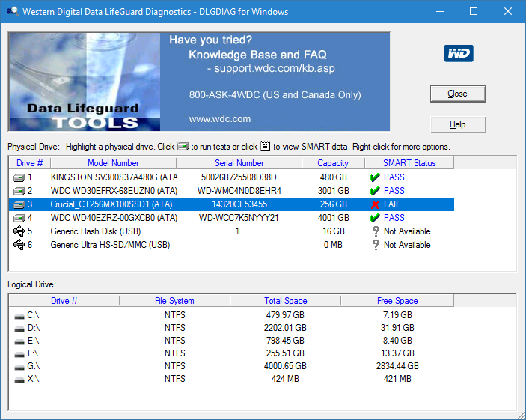The height and width of the screenshot is (420, 526).
Task: Select Generic Ultra HS-SD/MMC (USB) row
Action: point(231,244)
